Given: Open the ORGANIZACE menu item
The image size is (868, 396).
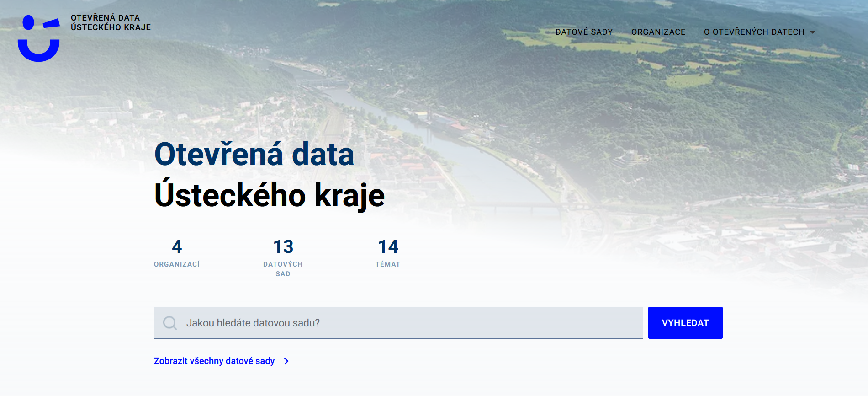Looking at the screenshot, I should coord(658,32).
